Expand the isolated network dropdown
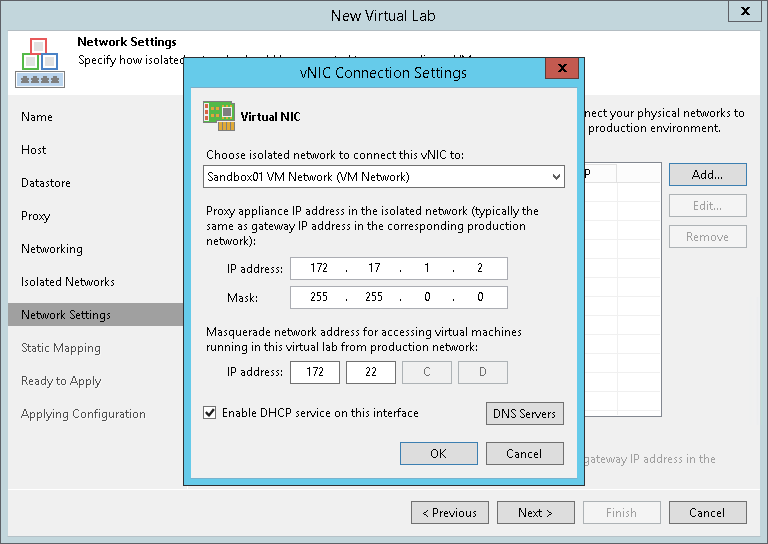This screenshot has height=544, width=768. point(556,177)
